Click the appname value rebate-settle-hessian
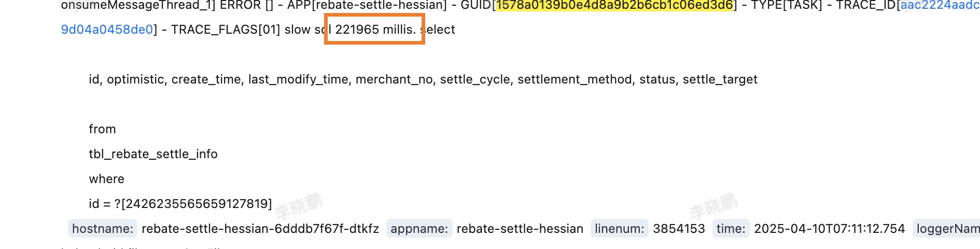 [520, 229]
